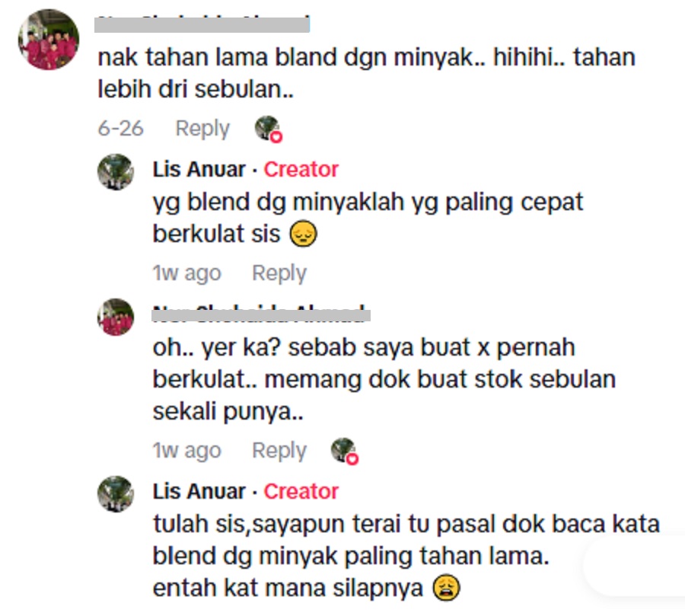Click the redacted username above 'oh.. yer ka?'
This screenshot has height=616, width=685.
tap(261, 314)
